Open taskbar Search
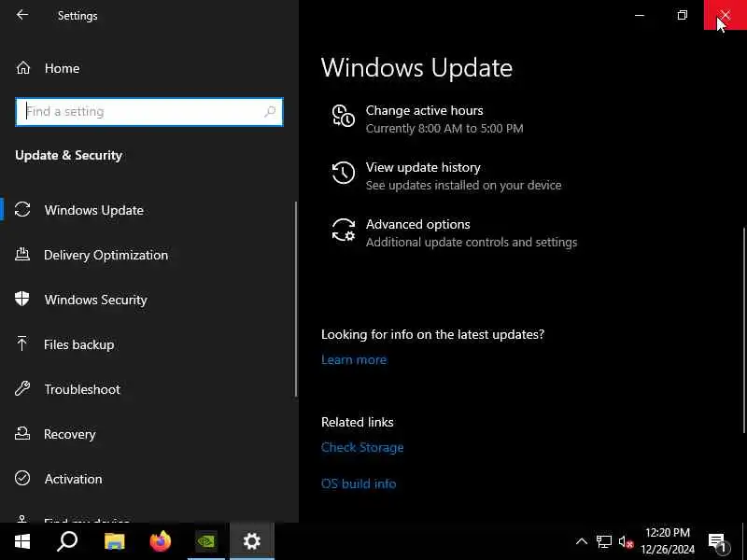747x560 pixels. (x=67, y=541)
